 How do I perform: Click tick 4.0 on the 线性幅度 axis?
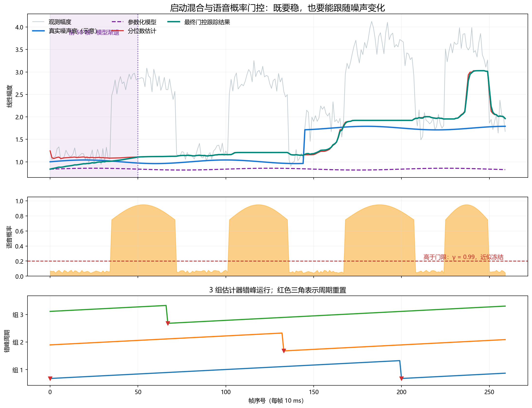19,27
